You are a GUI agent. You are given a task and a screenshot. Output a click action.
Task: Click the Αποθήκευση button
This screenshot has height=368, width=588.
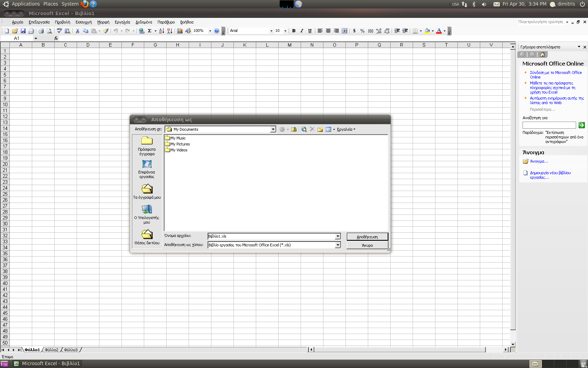click(x=367, y=237)
